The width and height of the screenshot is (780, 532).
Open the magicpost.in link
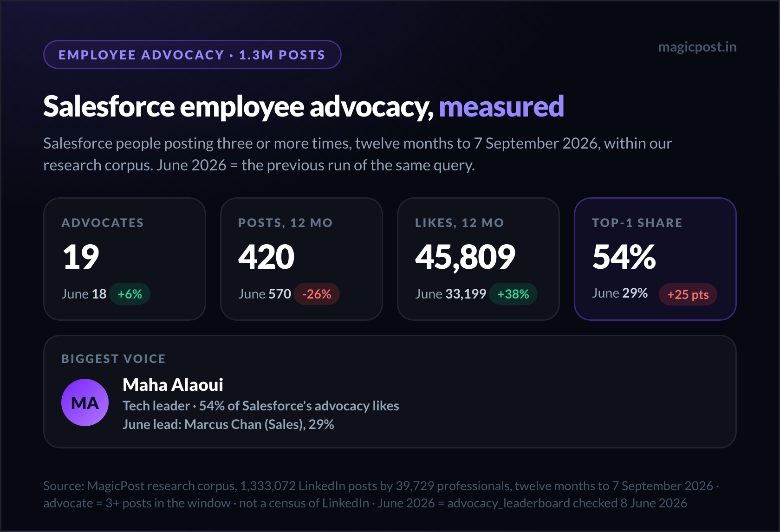[x=697, y=47]
